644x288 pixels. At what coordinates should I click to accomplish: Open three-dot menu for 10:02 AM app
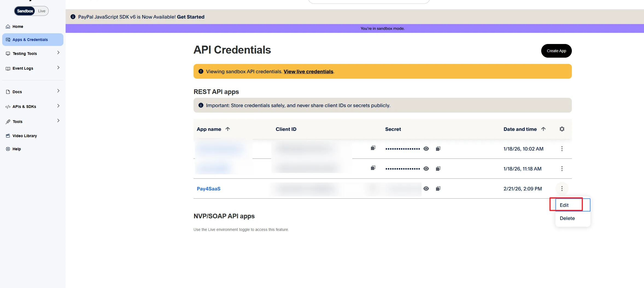(562, 149)
